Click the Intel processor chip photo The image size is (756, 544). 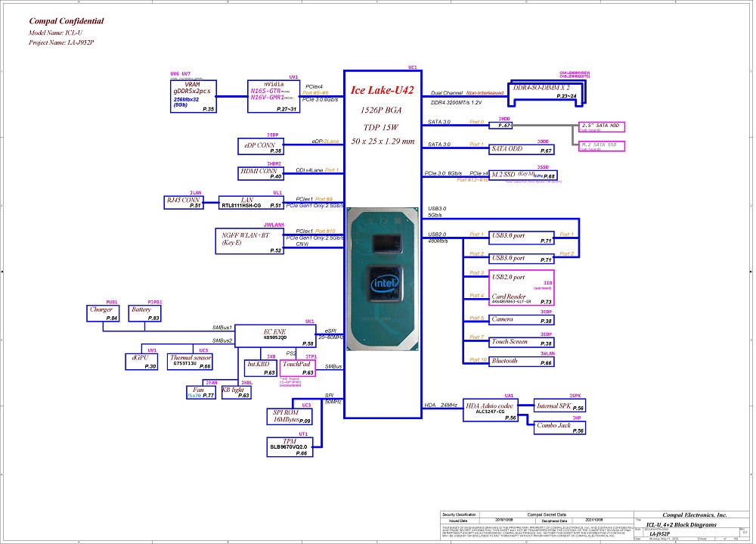pyautogui.click(x=383, y=279)
